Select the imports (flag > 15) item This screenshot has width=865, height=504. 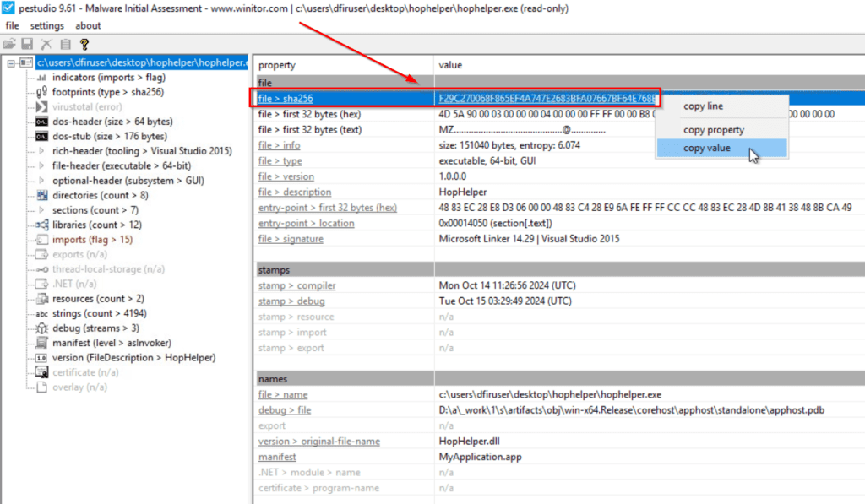(x=92, y=240)
